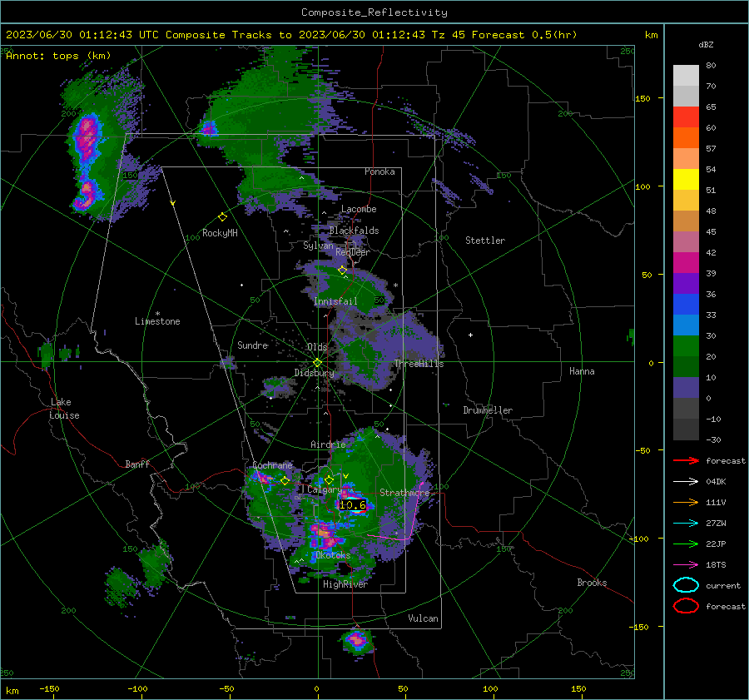This screenshot has height=700, width=749.
Task: Select the yellow diamond marker above Calgary
Action: [329, 479]
